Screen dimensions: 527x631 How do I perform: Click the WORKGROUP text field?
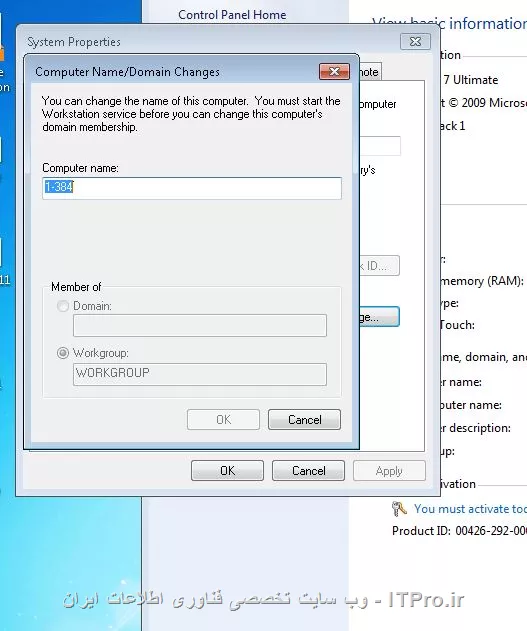200,374
